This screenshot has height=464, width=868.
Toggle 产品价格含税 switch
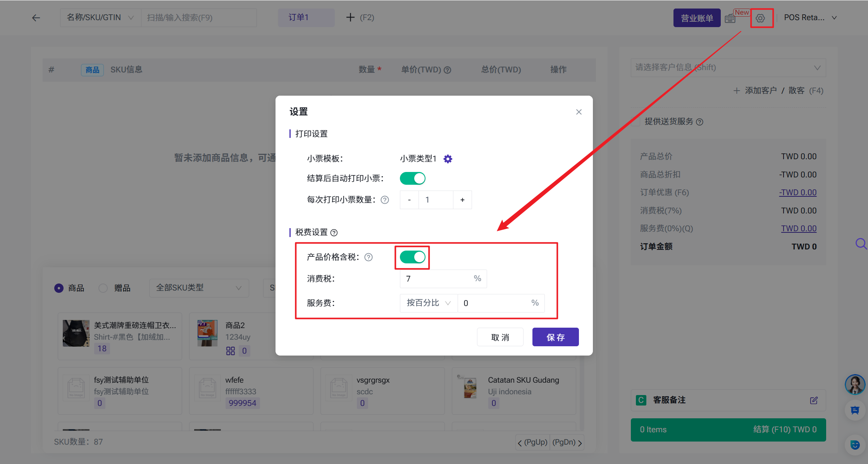coord(412,257)
